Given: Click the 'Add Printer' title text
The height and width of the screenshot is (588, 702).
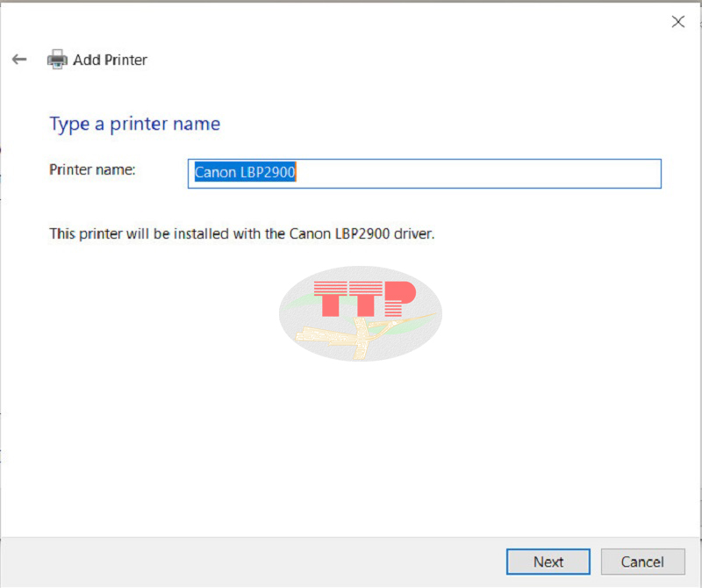Looking at the screenshot, I should click(111, 60).
